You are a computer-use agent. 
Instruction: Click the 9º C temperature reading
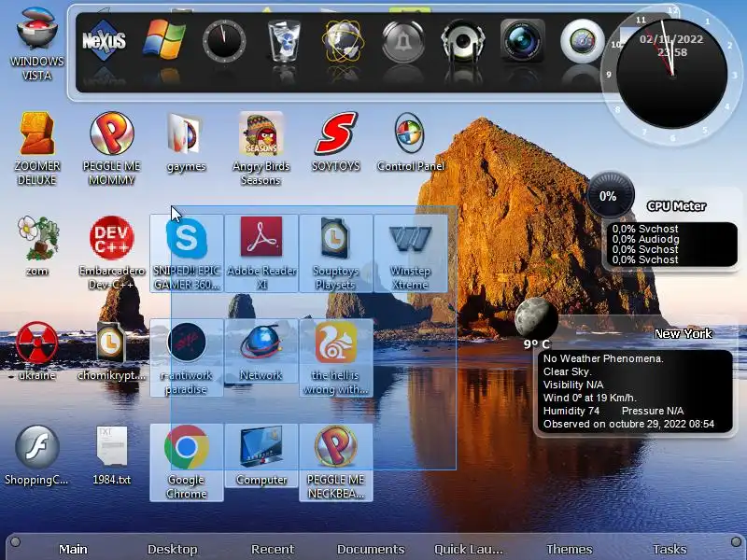[536, 343]
